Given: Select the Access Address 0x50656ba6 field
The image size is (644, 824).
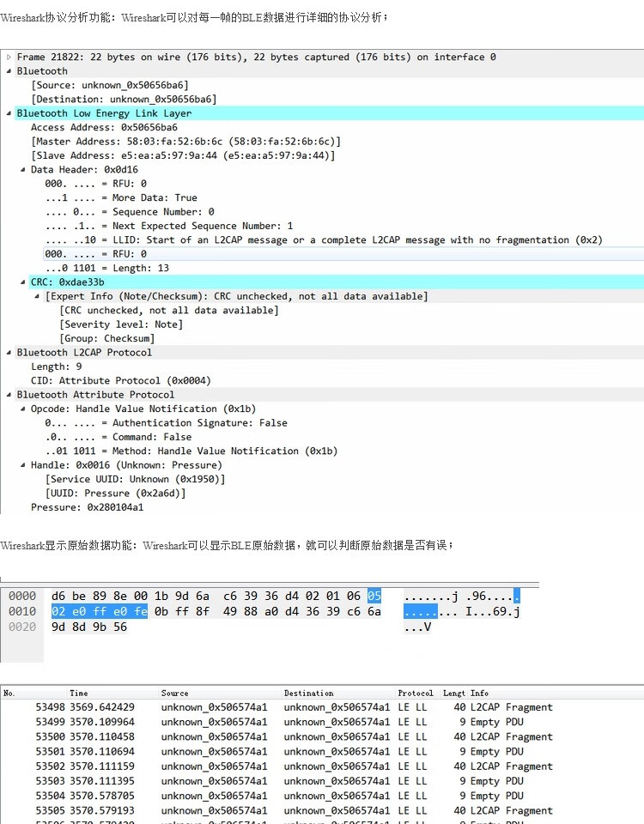Looking at the screenshot, I should point(103,127).
